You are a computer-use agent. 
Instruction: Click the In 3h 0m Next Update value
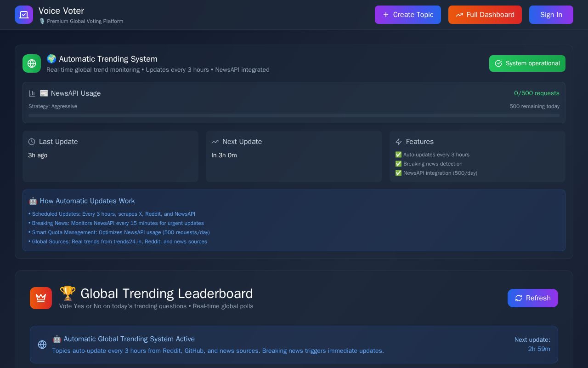(x=224, y=155)
